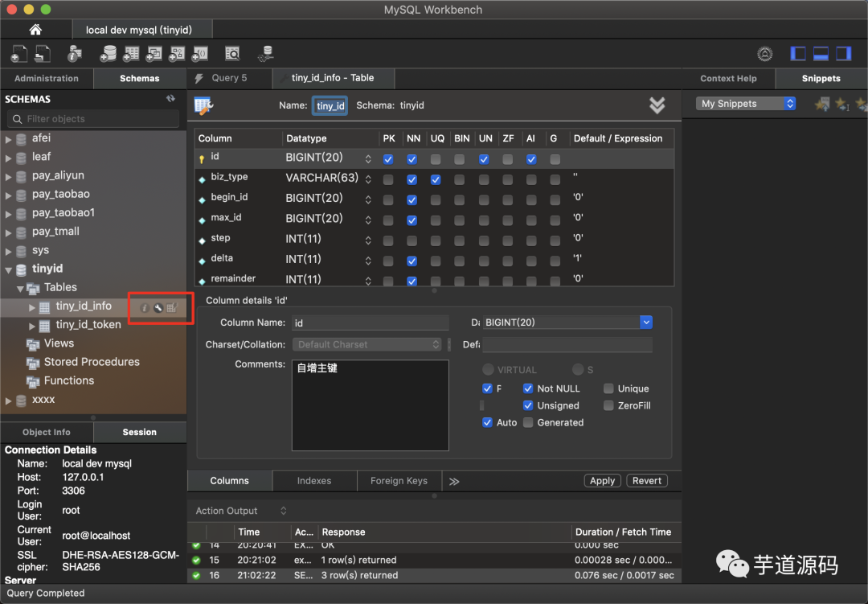The width and height of the screenshot is (868, 604).
Task: Create a new table toolbar icon
Action: 131,54
